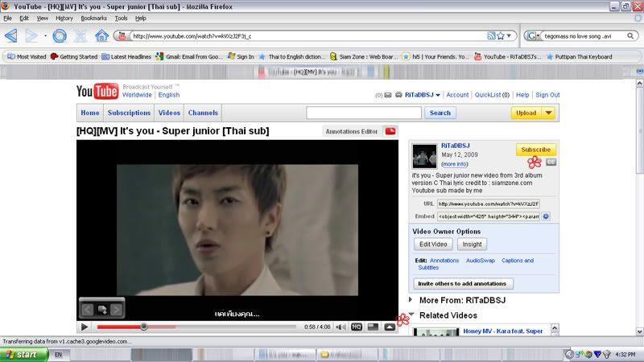The width and height of the screenshot is (644, 362).
Task: Open the Edit menu
Action: click(24, 18)
